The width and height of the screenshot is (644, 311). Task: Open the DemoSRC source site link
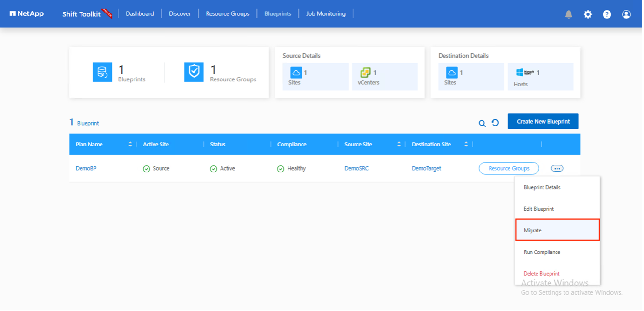(x=356, y=168)
